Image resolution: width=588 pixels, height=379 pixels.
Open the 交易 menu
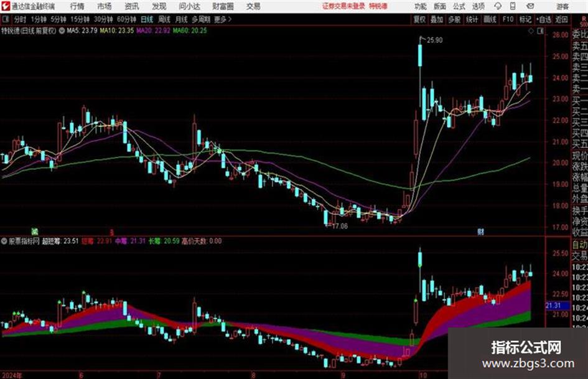(253, 6)
